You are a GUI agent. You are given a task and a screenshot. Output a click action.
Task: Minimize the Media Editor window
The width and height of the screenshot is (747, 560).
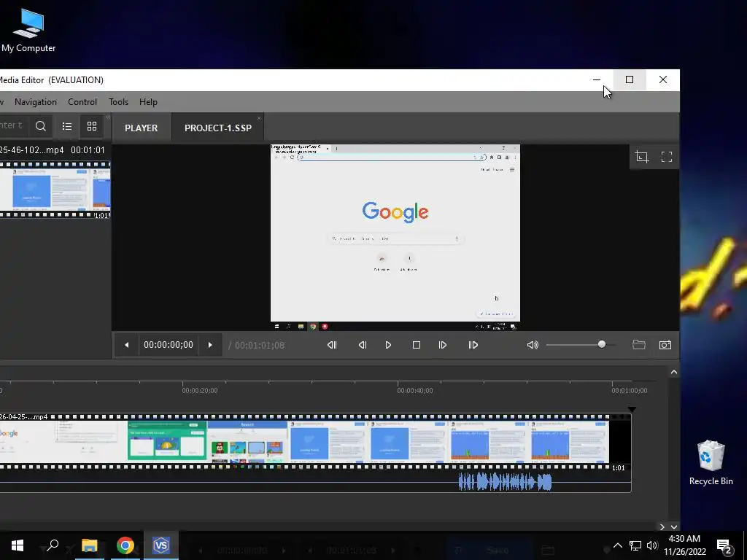[597, 80]
